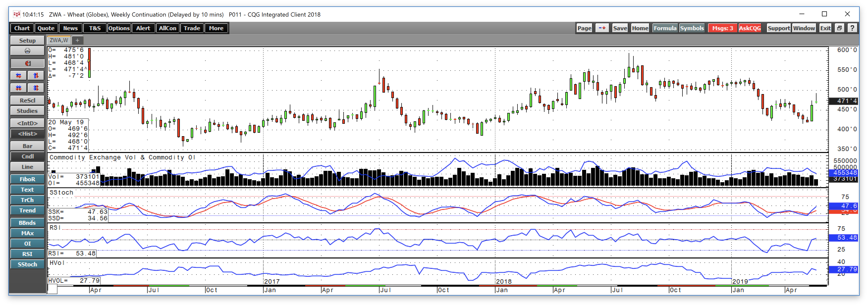Open the Alert menu

pos(143,28)
